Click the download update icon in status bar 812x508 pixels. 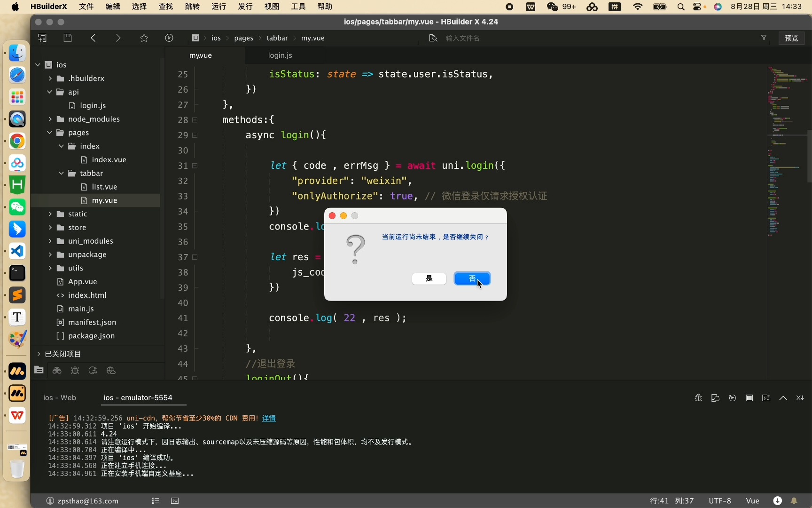(778, 501)
